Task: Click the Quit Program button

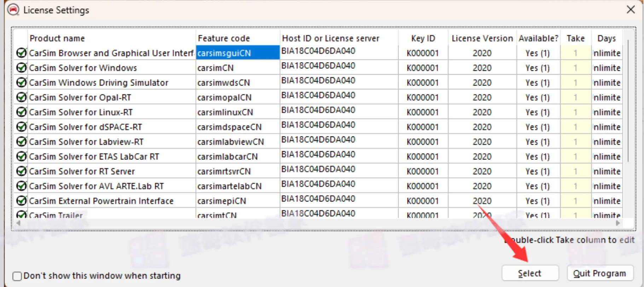Action: click(600, 273)
